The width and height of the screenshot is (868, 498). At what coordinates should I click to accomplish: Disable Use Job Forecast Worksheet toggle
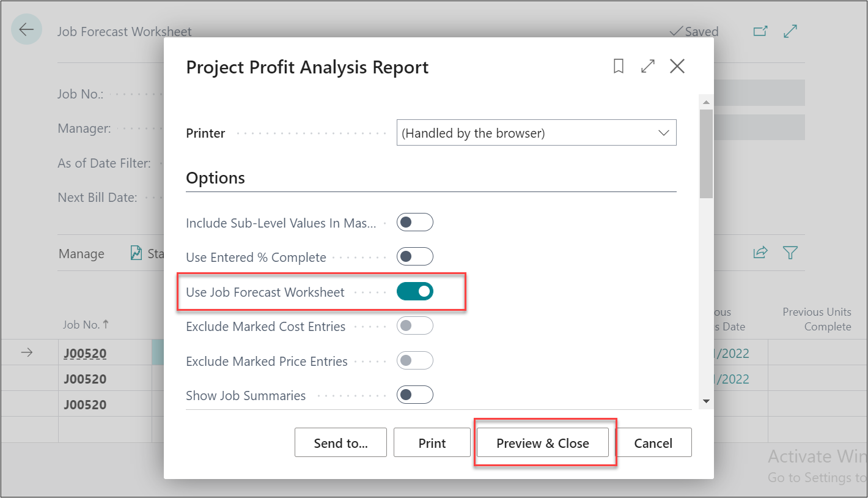click(x=414, y=292)
